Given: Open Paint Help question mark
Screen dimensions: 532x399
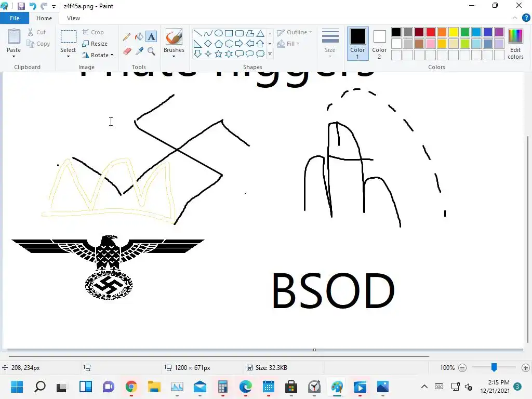Looking at the screenshot, I should pos(526,18).
